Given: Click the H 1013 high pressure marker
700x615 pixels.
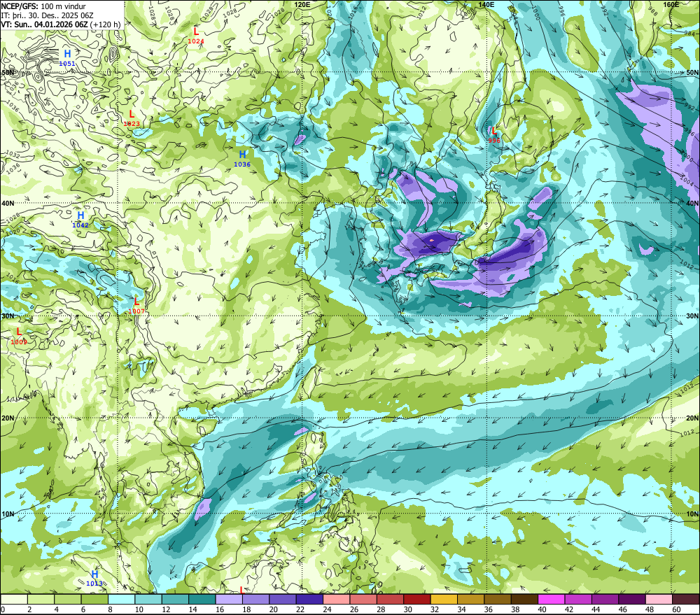Looking at the screenshot, I should tap(94, 578).
